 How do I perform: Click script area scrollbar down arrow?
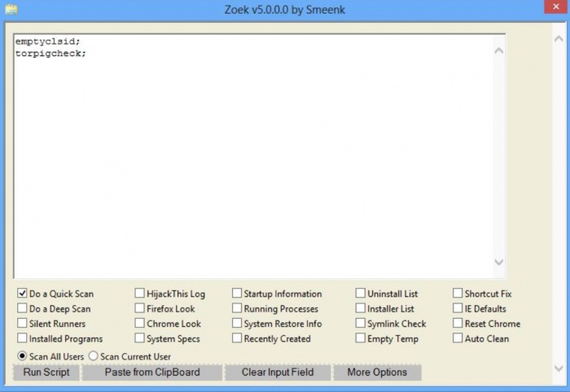[x=499, y=262]
